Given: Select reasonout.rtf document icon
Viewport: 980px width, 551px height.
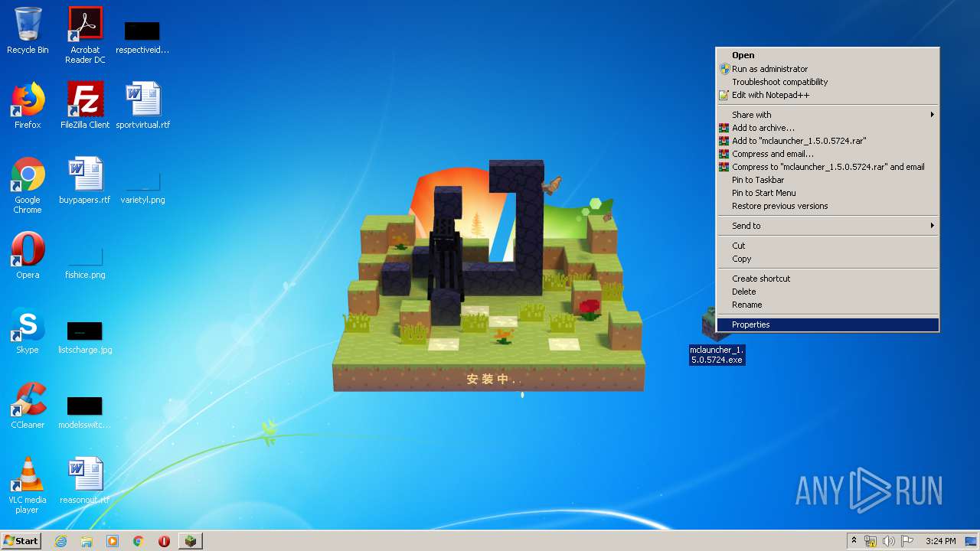Looking at the screenshot, I should coord(85,481).
